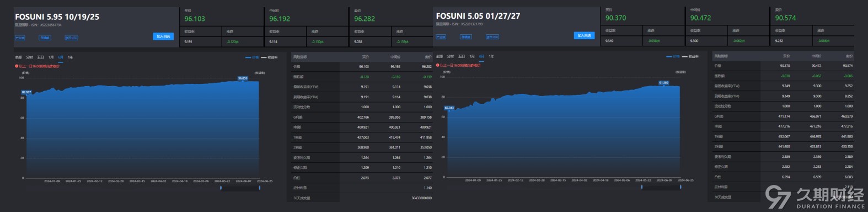The image size is (868, 212).
Task: Click bid price 90.370 in header
Action: pyautogui.click(x=615, y=18)
